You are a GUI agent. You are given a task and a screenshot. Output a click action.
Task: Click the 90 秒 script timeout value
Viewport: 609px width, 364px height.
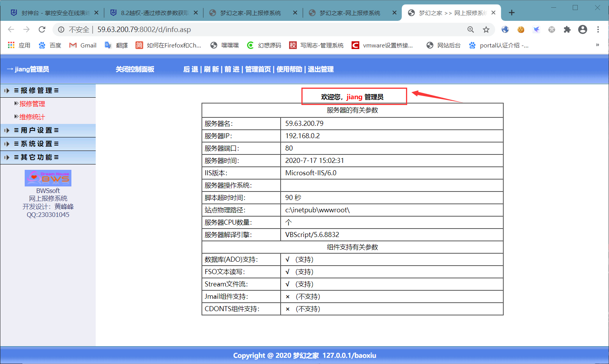[293, 198]
